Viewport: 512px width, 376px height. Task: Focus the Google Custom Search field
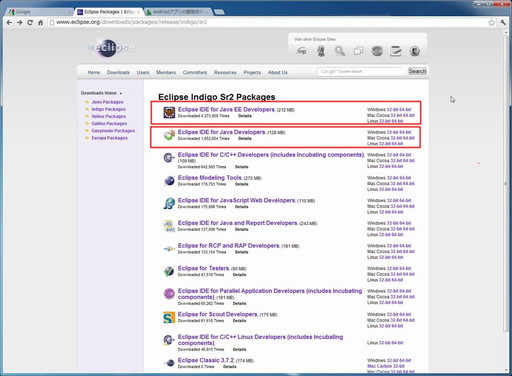(x=361, y=71)
